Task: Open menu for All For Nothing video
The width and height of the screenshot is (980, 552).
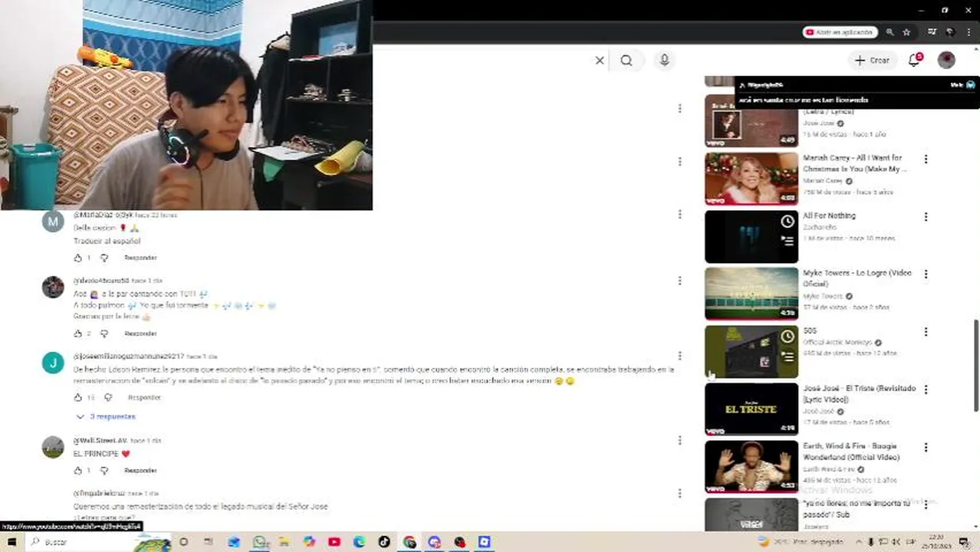Action: [926, 217]
